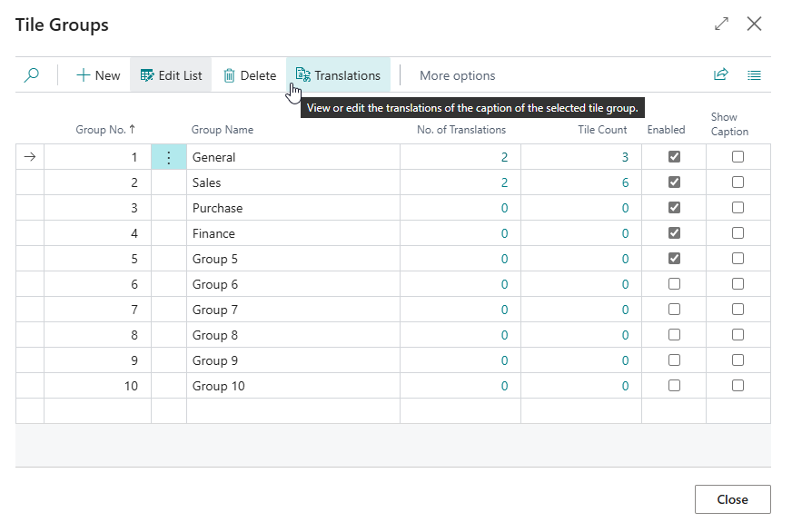Open the Group Name column header menu
792x532 pixels.
click(223, 130)
